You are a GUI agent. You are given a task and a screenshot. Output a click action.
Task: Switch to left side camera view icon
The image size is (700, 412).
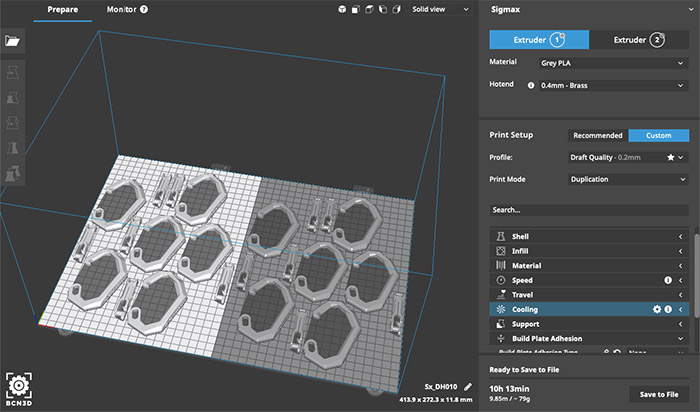click(x=383, y=9)
